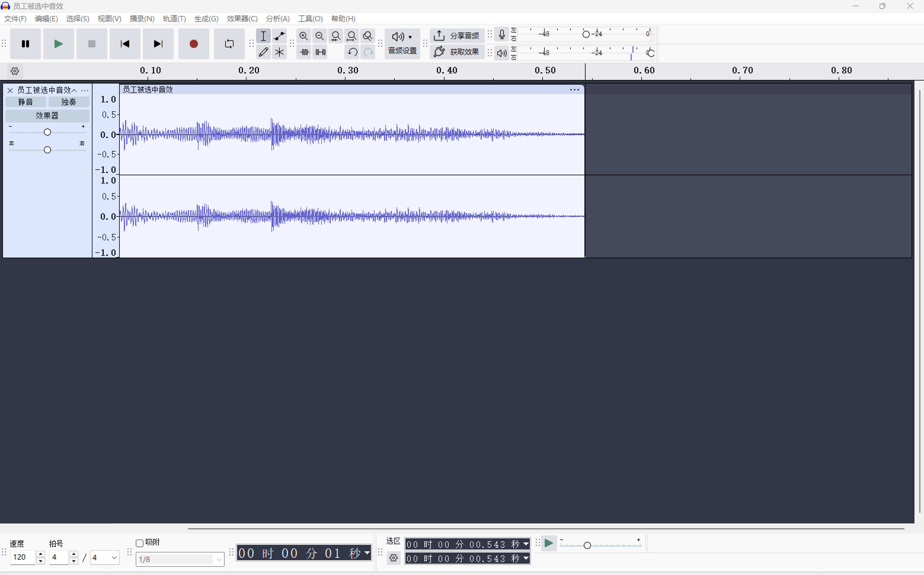Start playback with the green Play button
924x575 pixels.
pos(59,44)
